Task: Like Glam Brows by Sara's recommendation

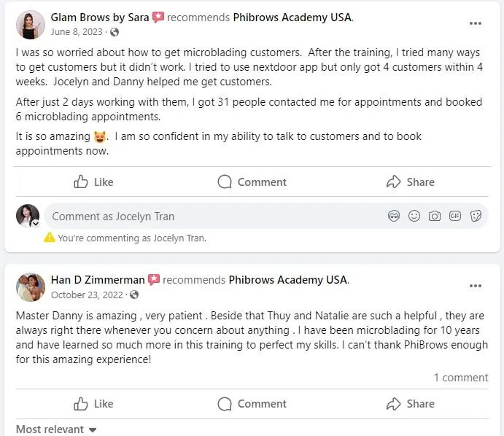Action: [94, 182]
